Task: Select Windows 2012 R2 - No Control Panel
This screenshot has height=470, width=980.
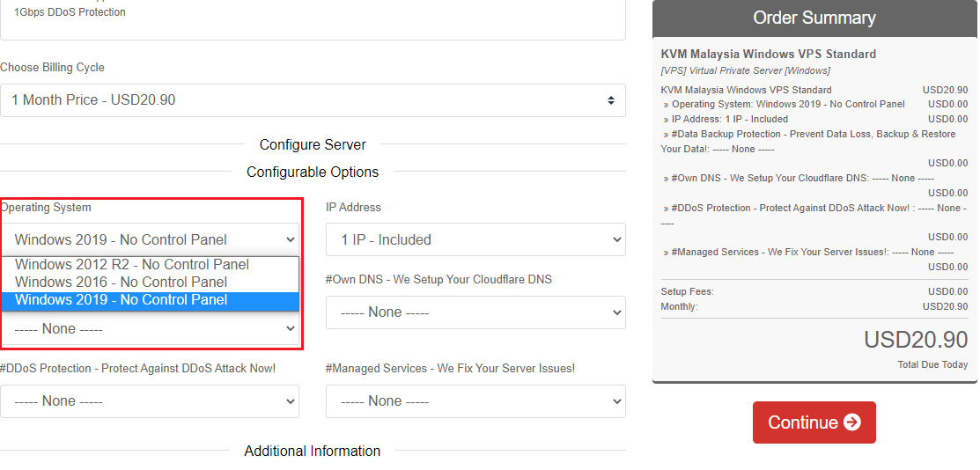Action: pos(150,264)
